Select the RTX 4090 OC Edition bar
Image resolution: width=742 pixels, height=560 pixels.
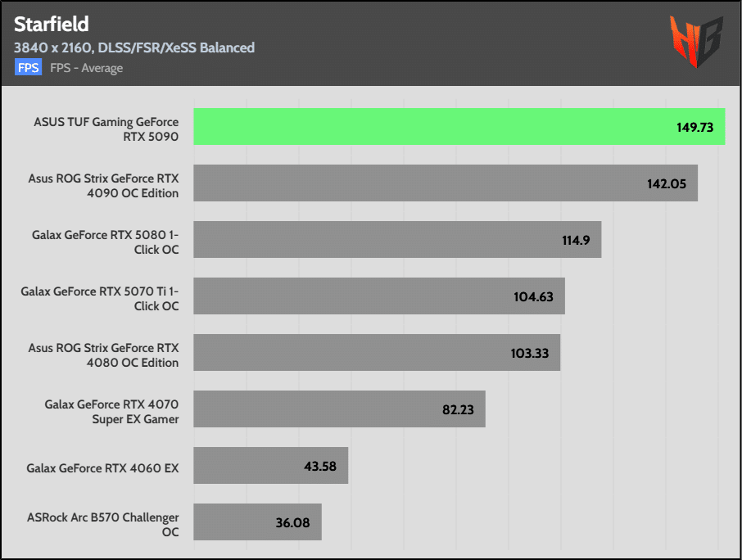pyautogui.click(x=446, y=183)
